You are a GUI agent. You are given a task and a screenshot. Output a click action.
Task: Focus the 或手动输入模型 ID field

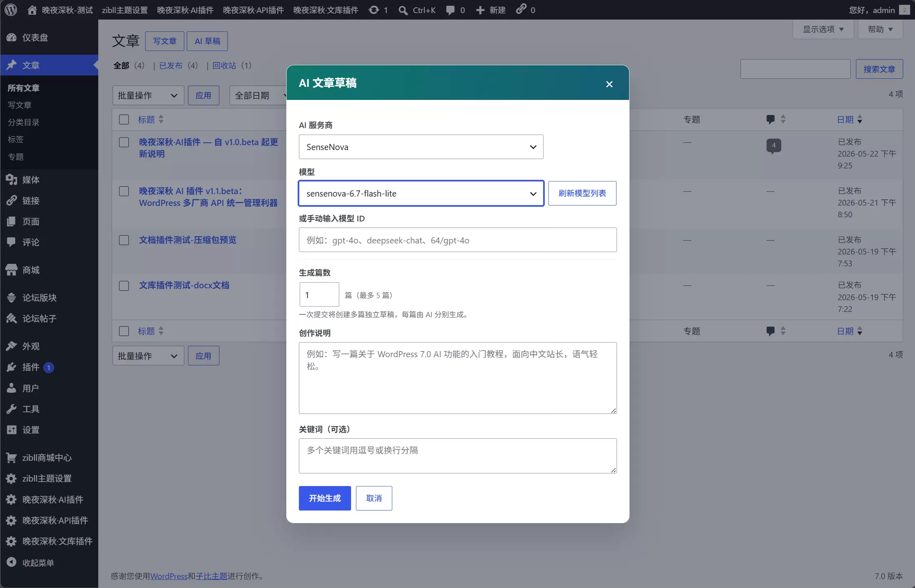pyautogui.click(x=457, y=240)
